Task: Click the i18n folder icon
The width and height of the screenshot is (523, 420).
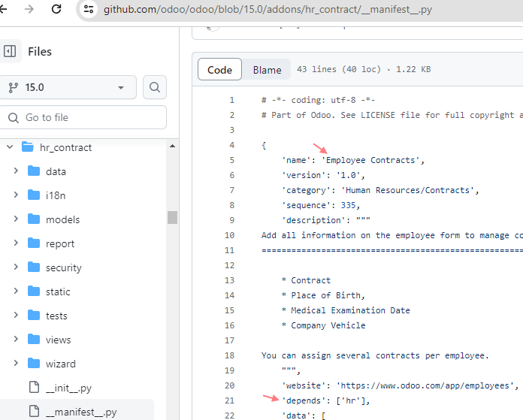Action: [34, 195]
